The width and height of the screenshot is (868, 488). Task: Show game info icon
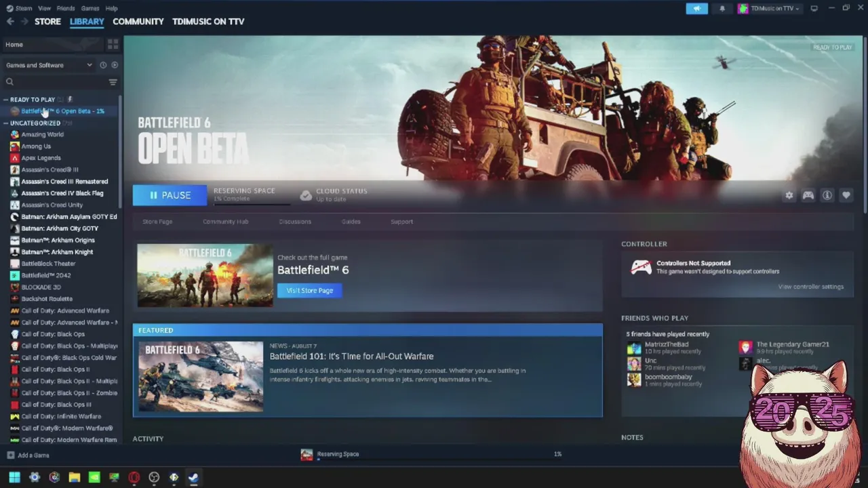[x=827, y=195]
